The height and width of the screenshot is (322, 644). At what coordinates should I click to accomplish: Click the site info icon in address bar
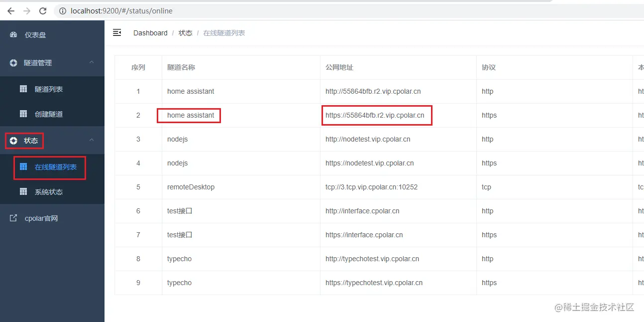63,10
